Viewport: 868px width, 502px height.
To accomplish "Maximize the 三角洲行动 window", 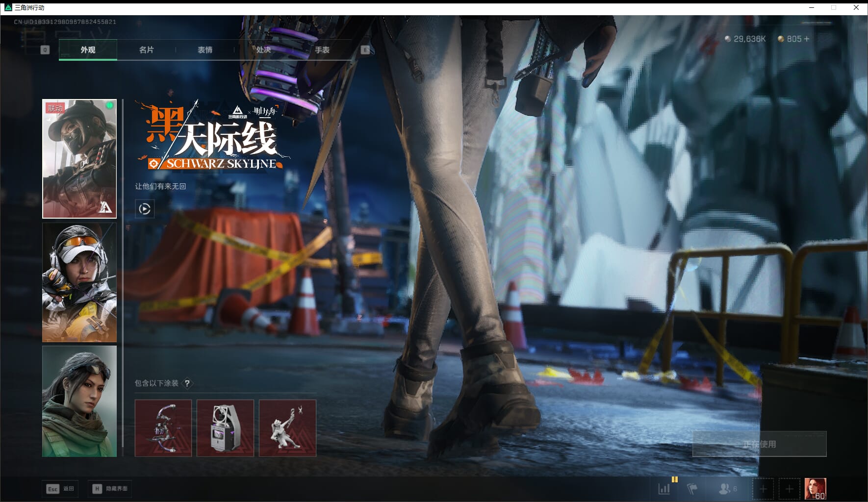I will [x=834, y=7].
